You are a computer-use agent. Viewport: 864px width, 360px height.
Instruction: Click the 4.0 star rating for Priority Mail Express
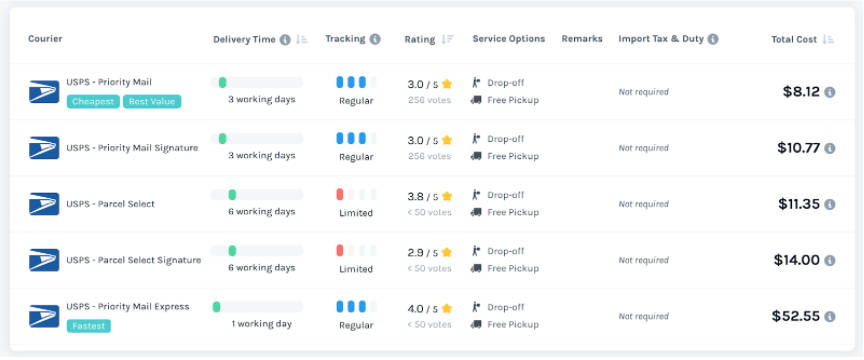pyautogui.click(x=430, y=309)
